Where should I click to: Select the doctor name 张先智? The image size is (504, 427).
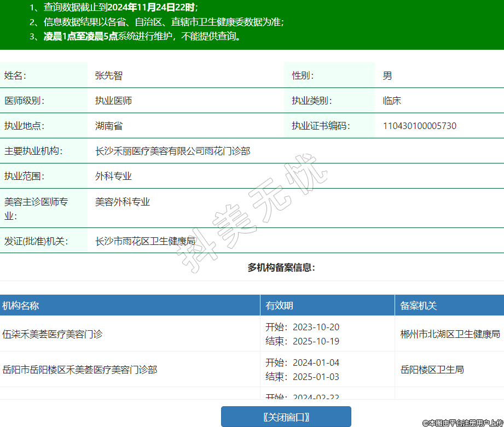(x=109, y=76)
